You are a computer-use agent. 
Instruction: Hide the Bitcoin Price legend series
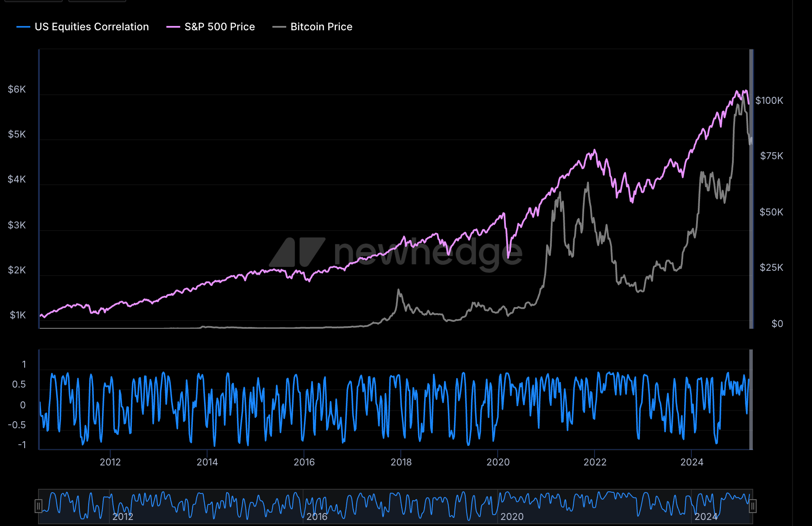(x=313, y=27)
